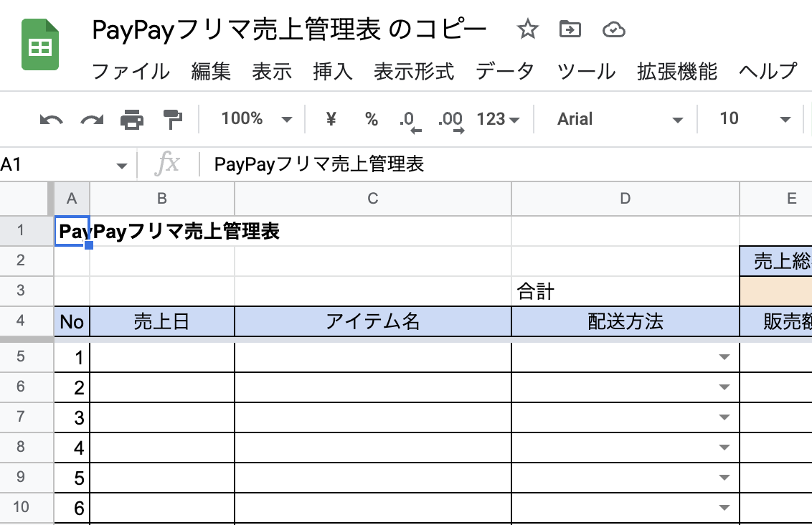Screen dimensions: 812x525
Task: Select cell D3 containing 合計
Action: pos(624,290)
